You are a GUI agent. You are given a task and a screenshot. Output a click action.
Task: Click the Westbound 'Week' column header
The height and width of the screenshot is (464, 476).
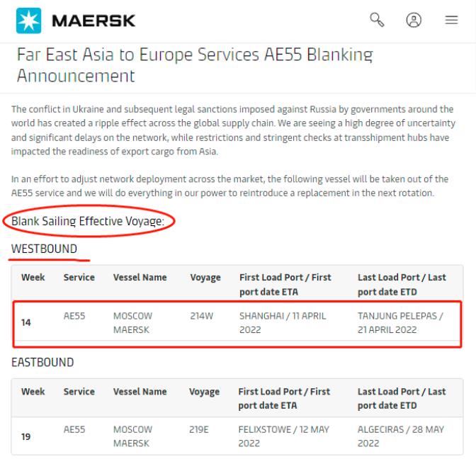(33, 278)
